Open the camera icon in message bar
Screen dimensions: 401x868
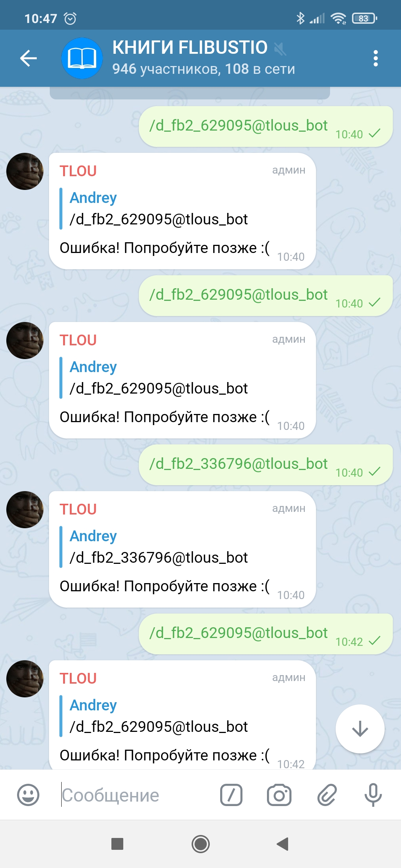(x=279, y=795)
